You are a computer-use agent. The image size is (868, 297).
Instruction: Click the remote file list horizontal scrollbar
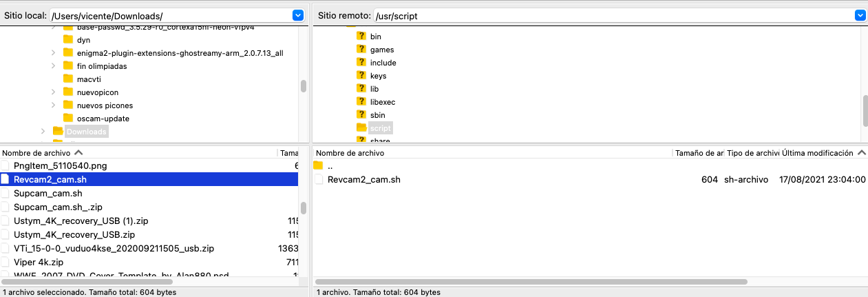tap(530, 282)
